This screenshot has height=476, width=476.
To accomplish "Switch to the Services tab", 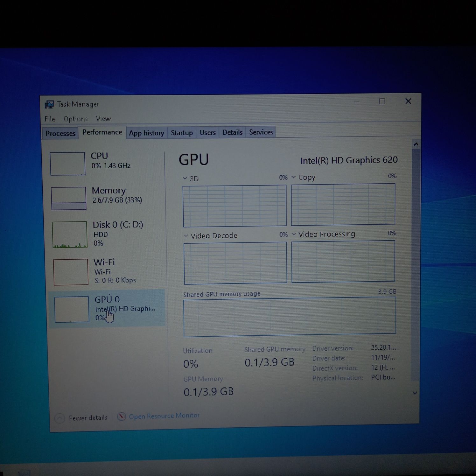I will pyautogui.click(x=261, y=132).
